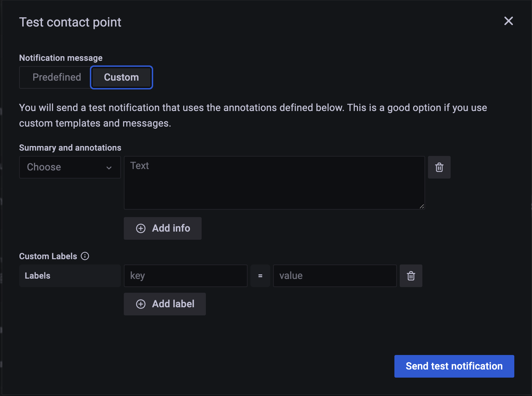Click the plus icon beside Add label
This screenshot has height=396, width=532.
coord(141,304)
